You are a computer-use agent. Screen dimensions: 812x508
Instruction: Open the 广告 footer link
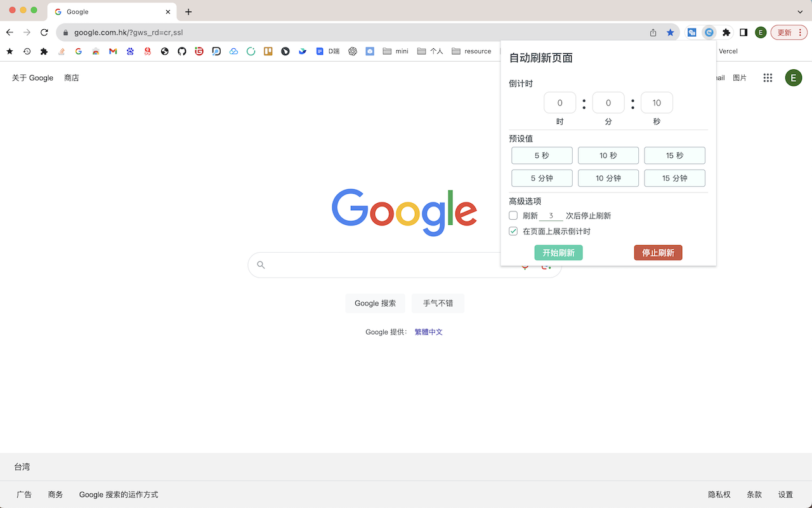coord(24,494)
